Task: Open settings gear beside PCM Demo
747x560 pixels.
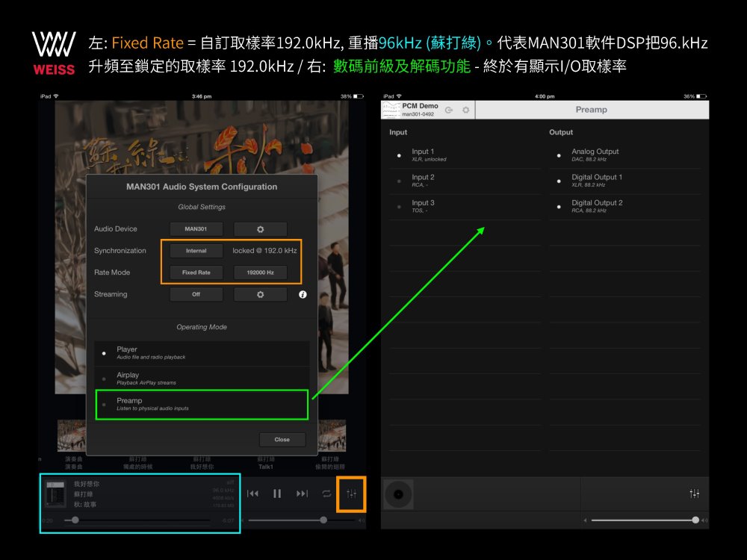Action: click(465, 110)
